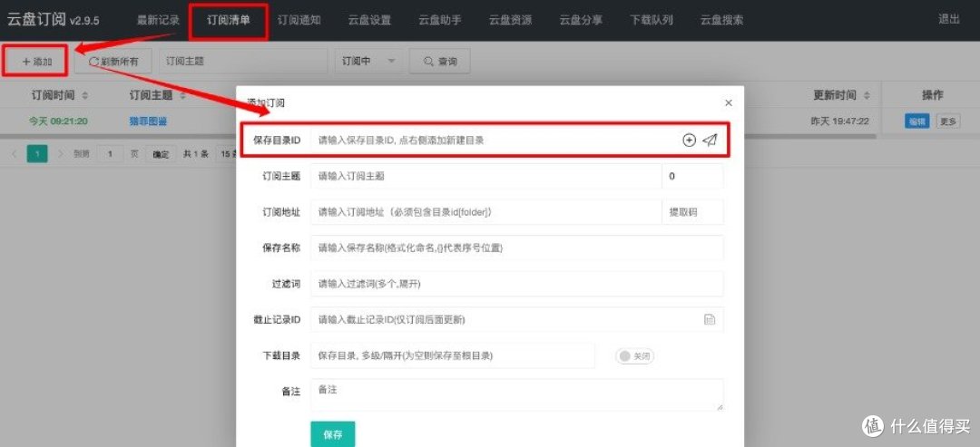Click the 昨天 19:47:22 update time cell
980x447 pixels.
tap(839, 121)
